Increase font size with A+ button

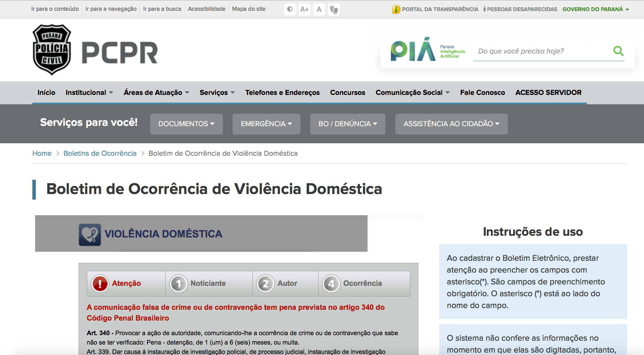click(x=305, y=9)
